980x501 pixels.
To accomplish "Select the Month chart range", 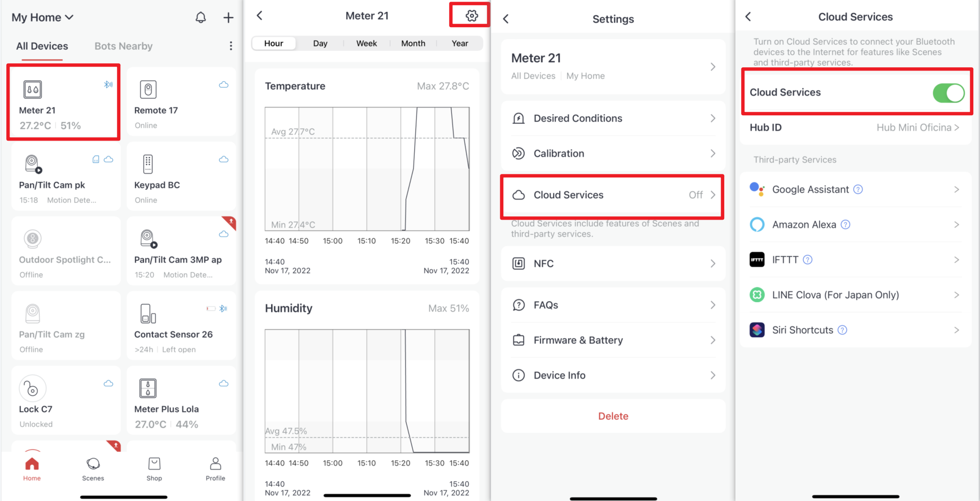I will click(413, 43).
